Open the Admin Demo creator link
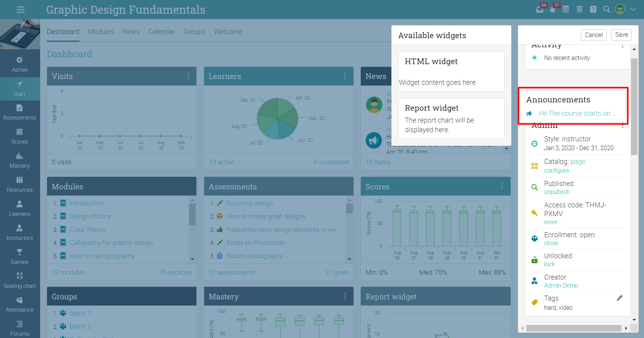Image resolution: width=644 pixels, height=338 pixels. pyautogui.click(x=561, y=286)
